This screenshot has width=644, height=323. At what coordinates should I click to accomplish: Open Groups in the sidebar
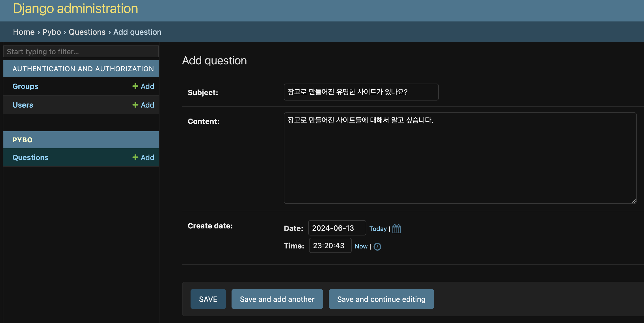(x=25, y=86)
